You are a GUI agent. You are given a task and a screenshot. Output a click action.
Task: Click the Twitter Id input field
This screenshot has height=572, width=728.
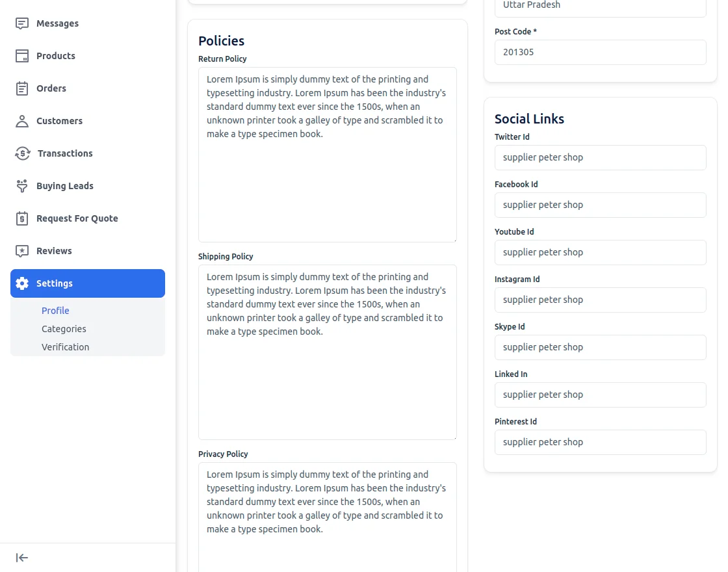pyautogui.click(x=600, y=157)
